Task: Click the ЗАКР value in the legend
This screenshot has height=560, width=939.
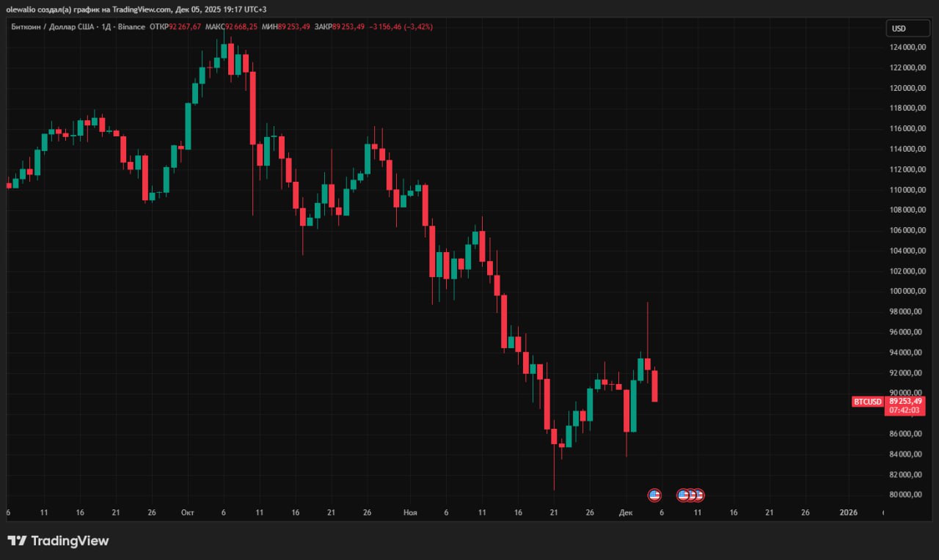Action: 348,26
